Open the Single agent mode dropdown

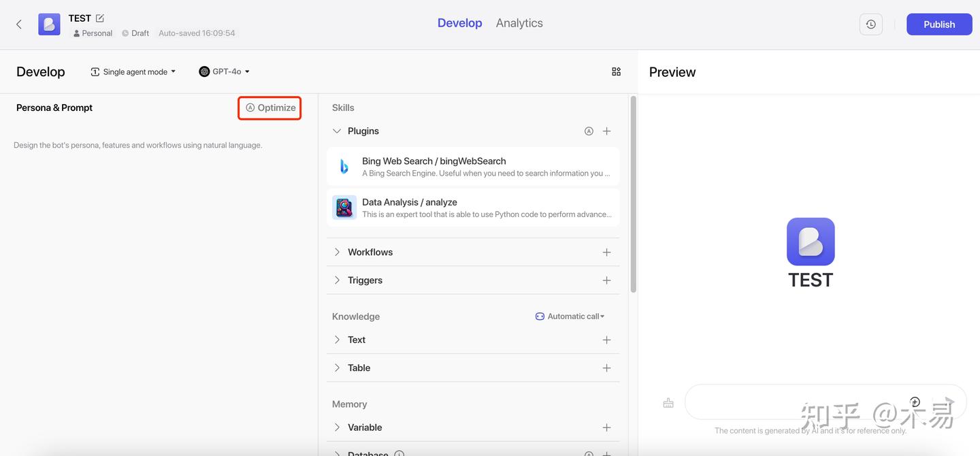click(133, 71)
